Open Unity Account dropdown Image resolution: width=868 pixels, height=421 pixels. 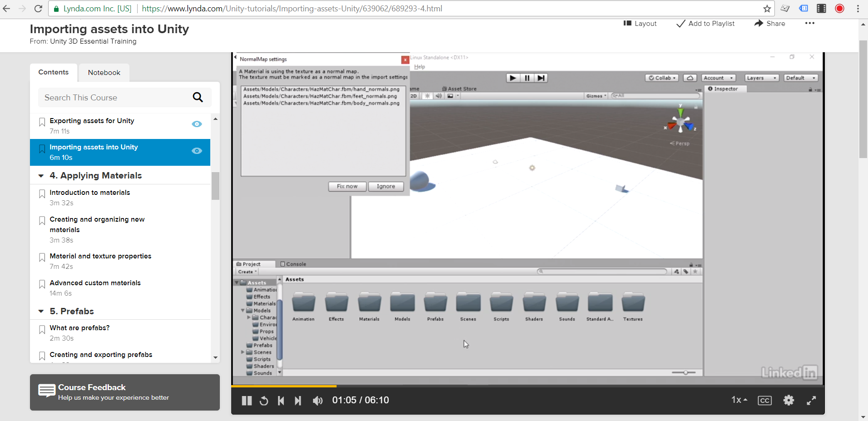719,78
